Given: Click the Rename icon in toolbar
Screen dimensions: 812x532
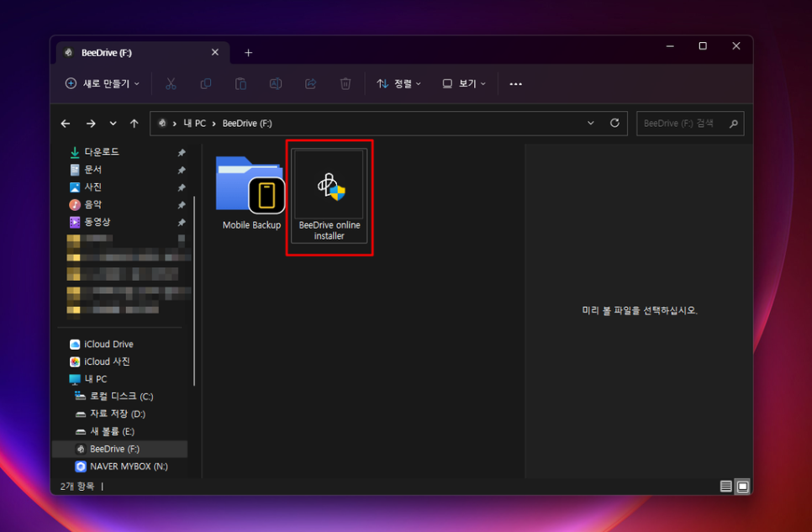Looking at the screenshot, I should 276,83.
